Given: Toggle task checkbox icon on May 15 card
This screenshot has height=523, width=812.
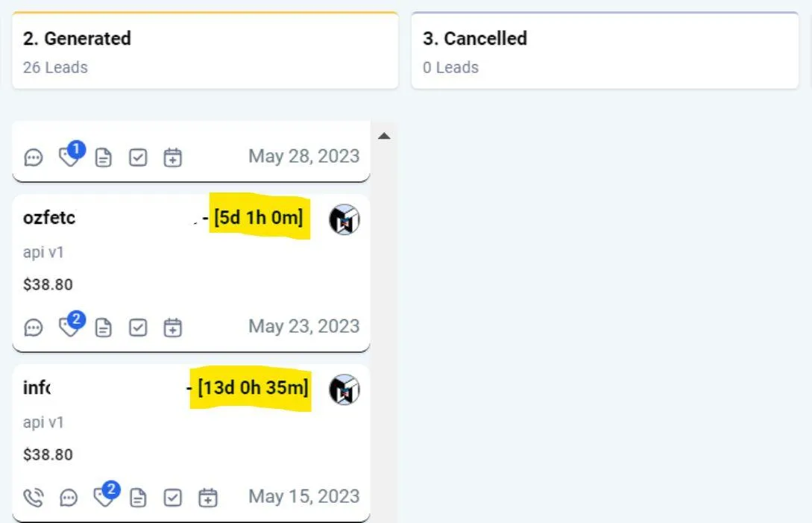Looking at the screenshot, I should pyautogui.click(x=172, y=498).
